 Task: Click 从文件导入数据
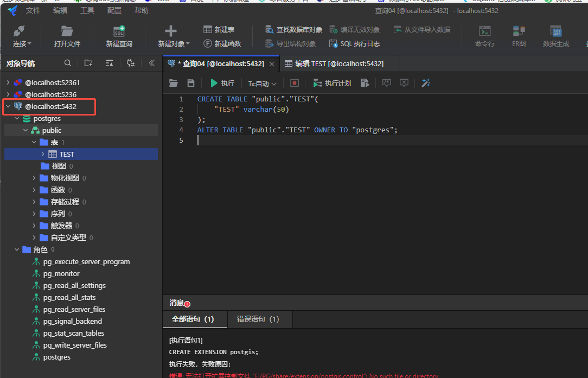click(422, 30)
